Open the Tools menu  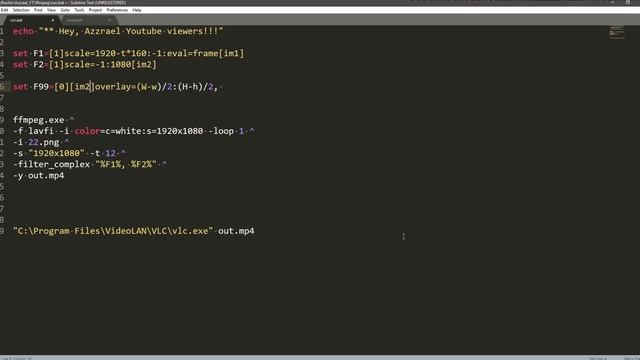coord(79,10)
